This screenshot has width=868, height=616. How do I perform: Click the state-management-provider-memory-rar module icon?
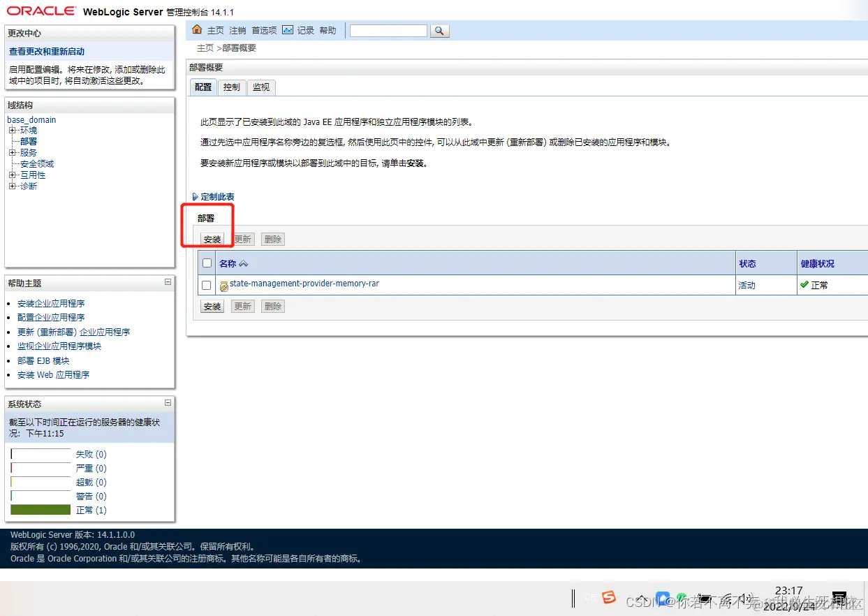point(224,286)
